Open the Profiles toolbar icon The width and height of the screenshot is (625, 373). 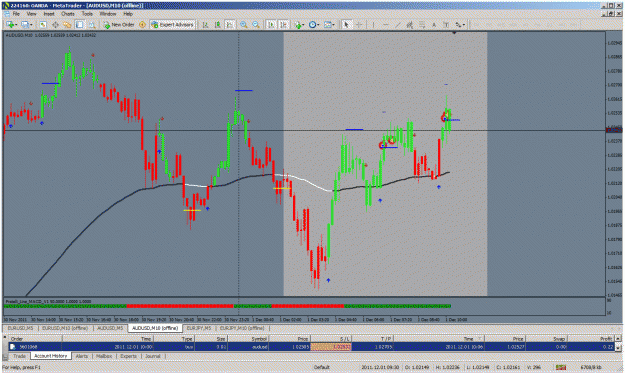25,25
